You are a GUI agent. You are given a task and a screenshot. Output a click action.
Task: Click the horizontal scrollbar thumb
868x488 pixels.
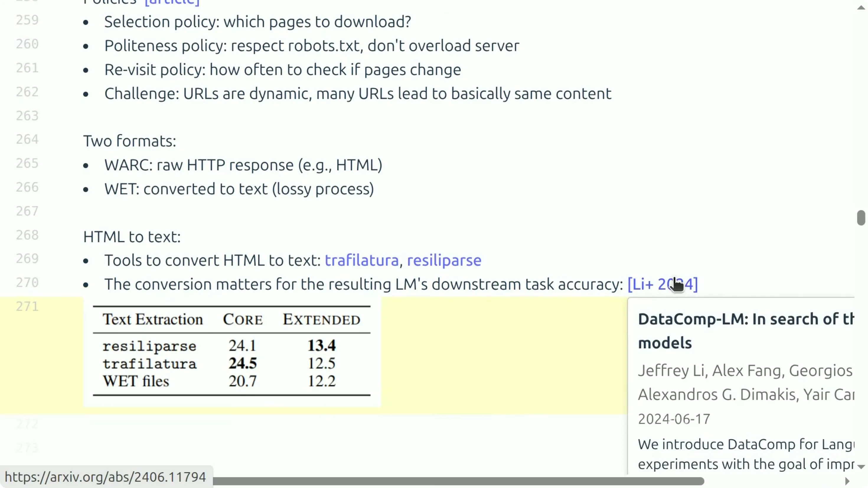[x=458, y=481]
